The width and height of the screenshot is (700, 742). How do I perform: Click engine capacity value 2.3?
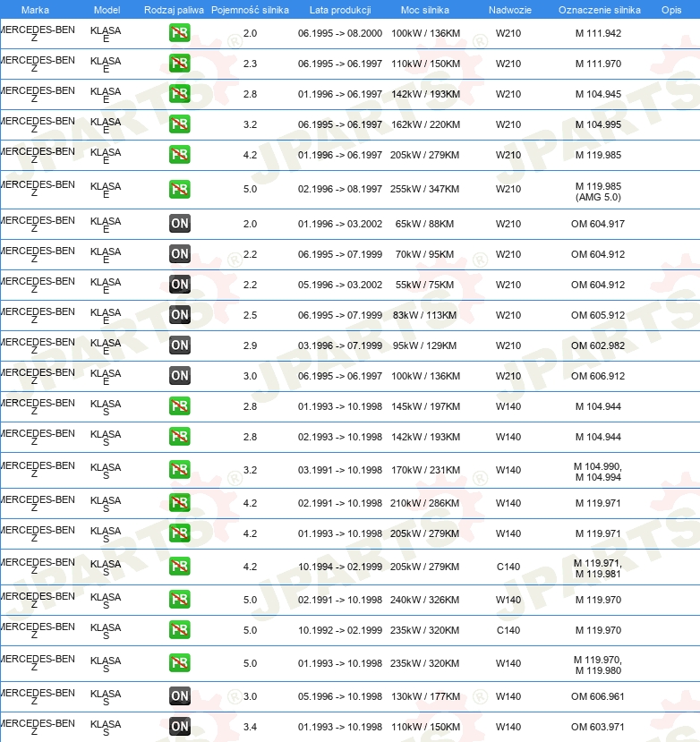pos(250,64)
